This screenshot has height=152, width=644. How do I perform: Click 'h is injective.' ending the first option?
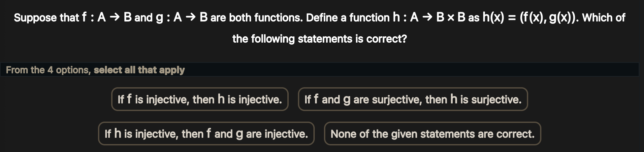(x=250, y=99)
